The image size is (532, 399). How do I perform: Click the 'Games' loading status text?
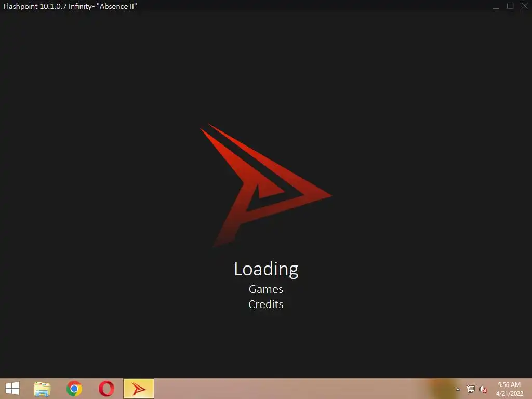coord(266,289)
